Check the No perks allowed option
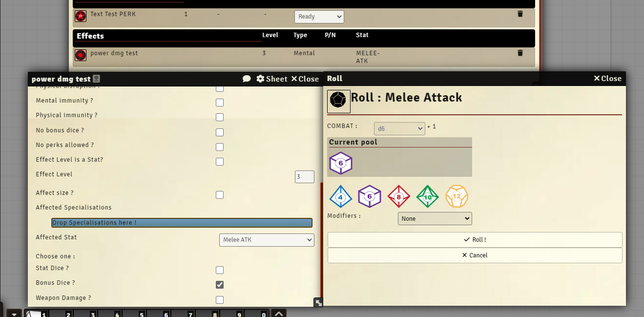Screen dimensions: 644x317 coord(220,147)
